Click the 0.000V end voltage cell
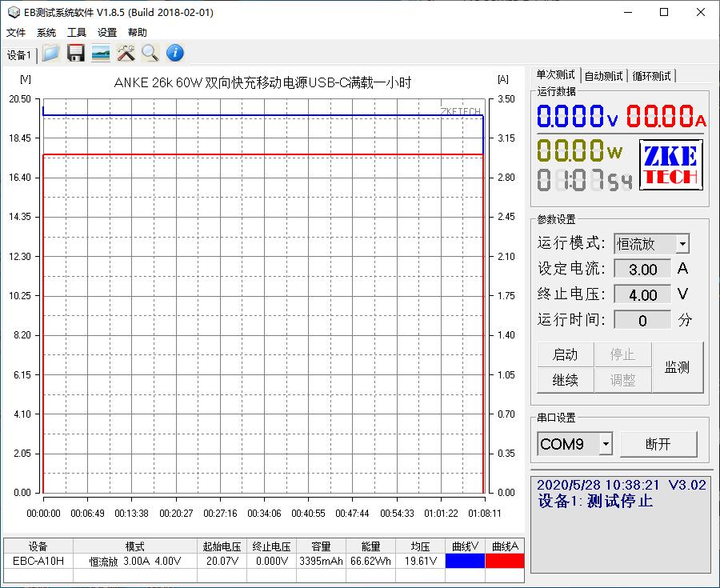720x588 pixels. (x=272, y=561)
